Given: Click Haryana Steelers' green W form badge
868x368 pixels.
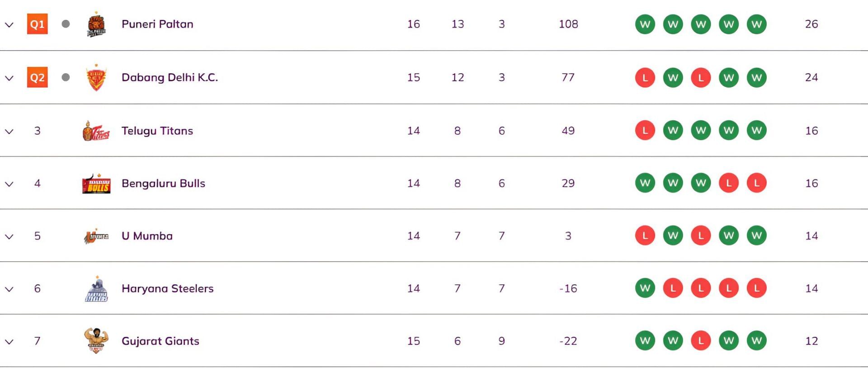Looking at the screenshot, I should pos(645,288).
